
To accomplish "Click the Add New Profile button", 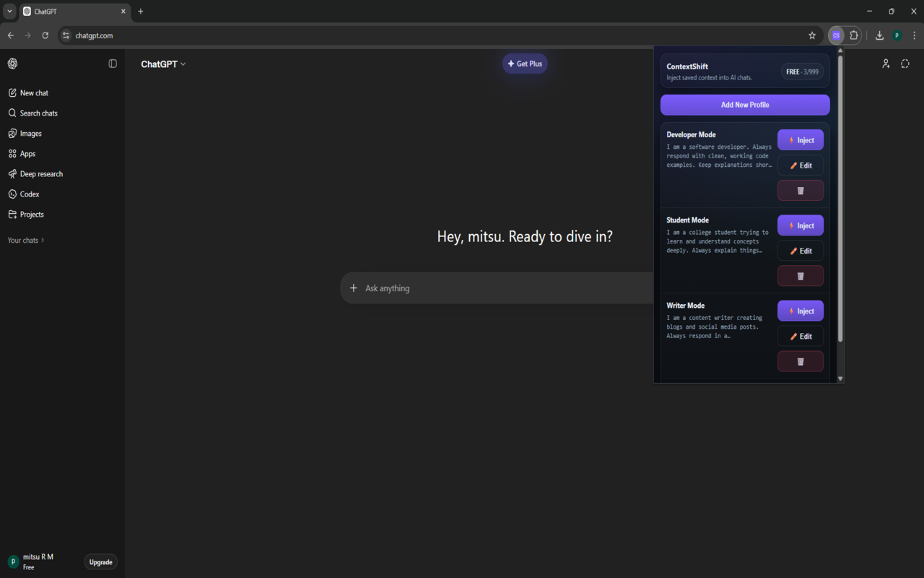I will 745,105.
